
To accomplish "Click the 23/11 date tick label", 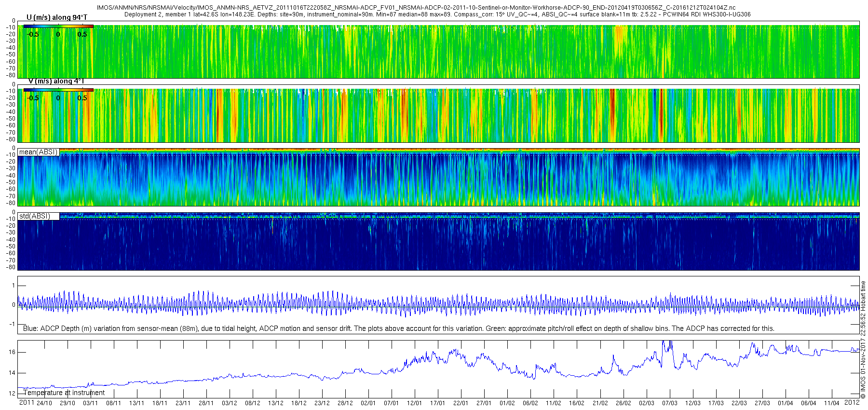I will 183,403.
